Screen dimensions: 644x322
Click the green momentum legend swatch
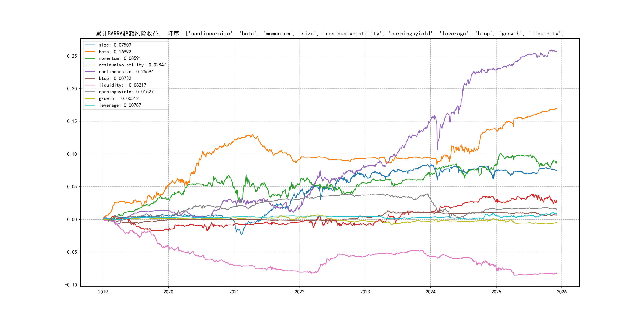click(90, 58)
